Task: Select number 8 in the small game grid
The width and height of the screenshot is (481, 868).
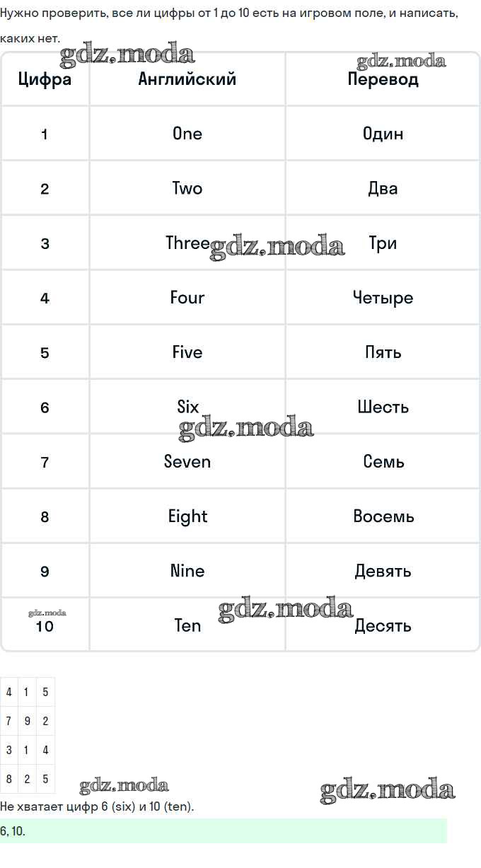Action: click(8, 779)
